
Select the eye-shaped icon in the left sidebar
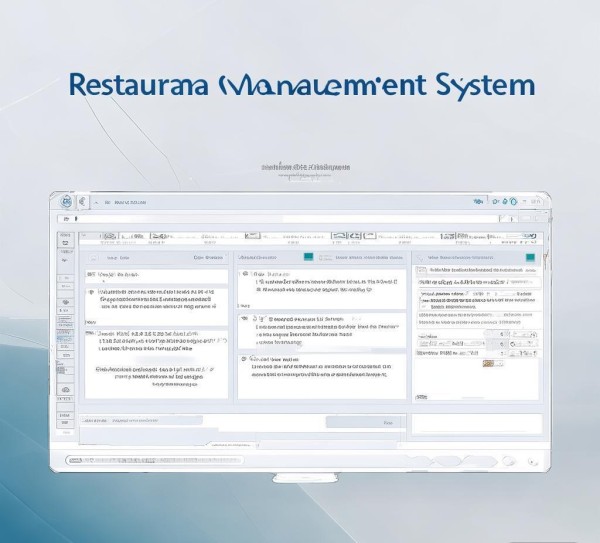click(65, 301)
